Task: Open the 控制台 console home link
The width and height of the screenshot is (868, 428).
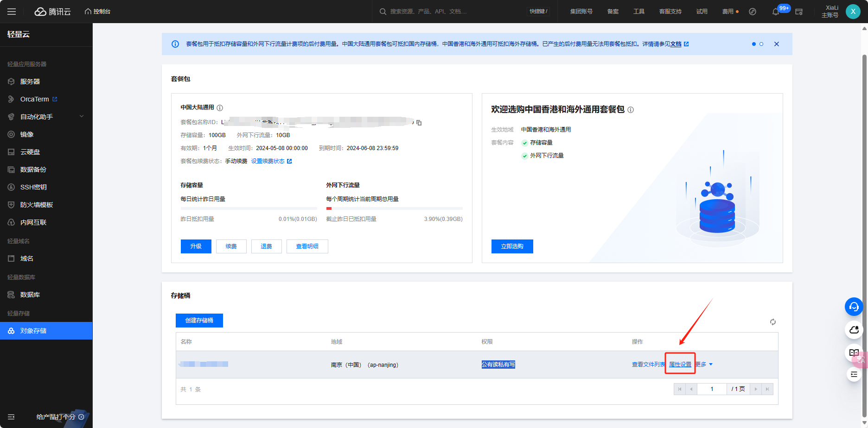Action: click(x=97, y=12)
